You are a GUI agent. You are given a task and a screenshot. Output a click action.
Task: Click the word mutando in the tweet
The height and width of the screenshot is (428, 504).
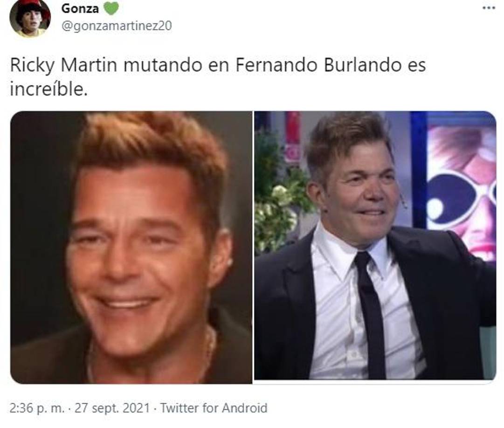tap(163, 65)
